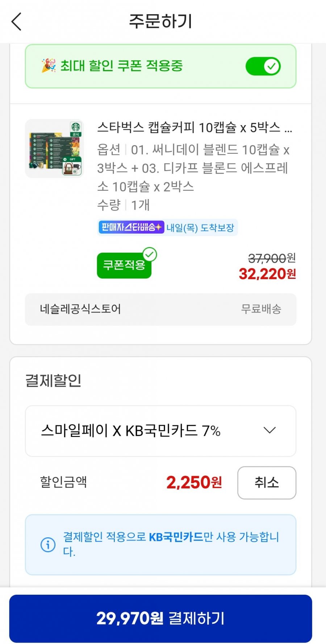The image size is (326, 644).
Task: Tap the green checkmark on 쿠폰적용
Action: coord(150,255)
